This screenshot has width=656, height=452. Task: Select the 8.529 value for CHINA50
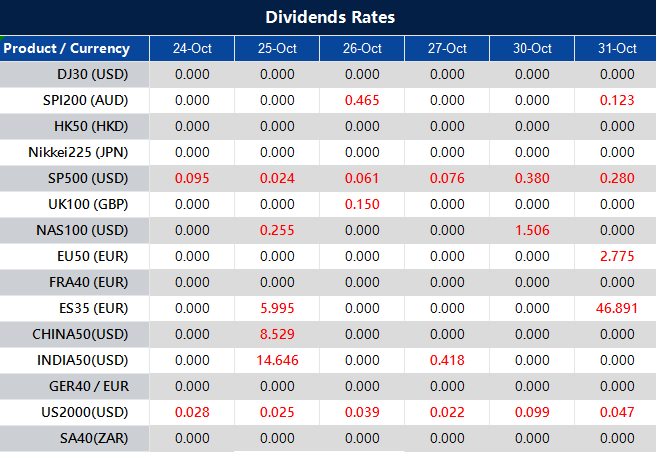277,334
